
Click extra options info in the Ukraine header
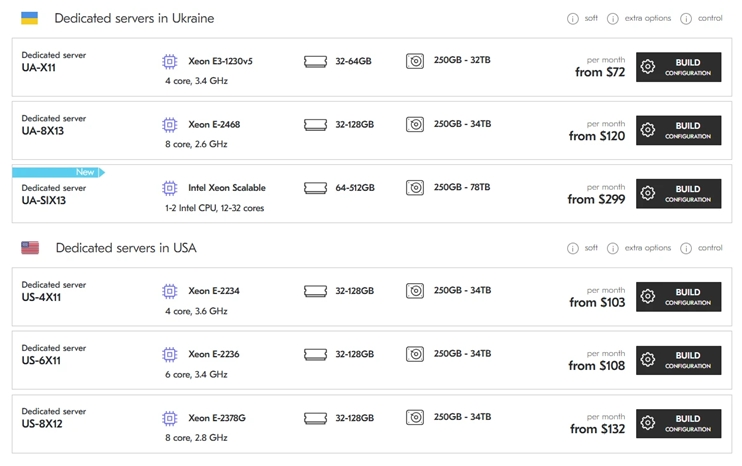pyautogui.click(x=615, y=19)
